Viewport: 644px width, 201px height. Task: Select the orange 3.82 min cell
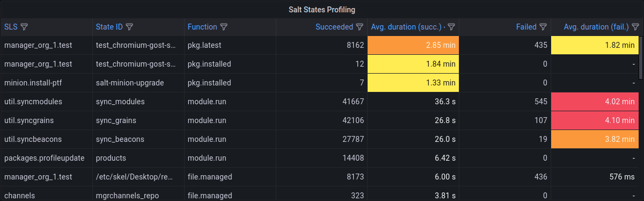click(x=594, y=139)
